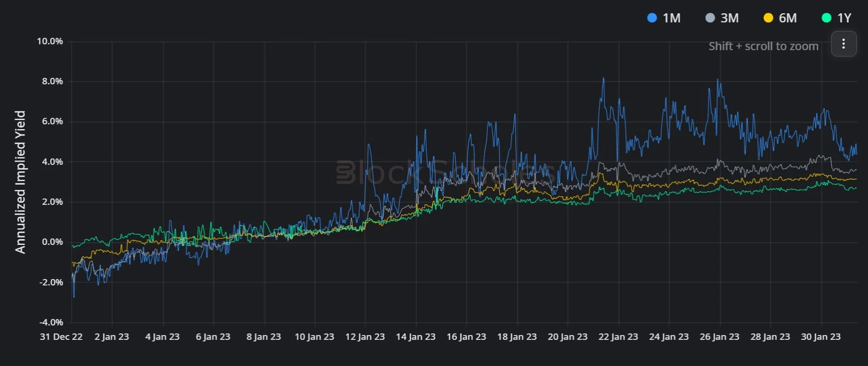Click the '24 Jan 23' x-axis date

[x=669, y=337]
